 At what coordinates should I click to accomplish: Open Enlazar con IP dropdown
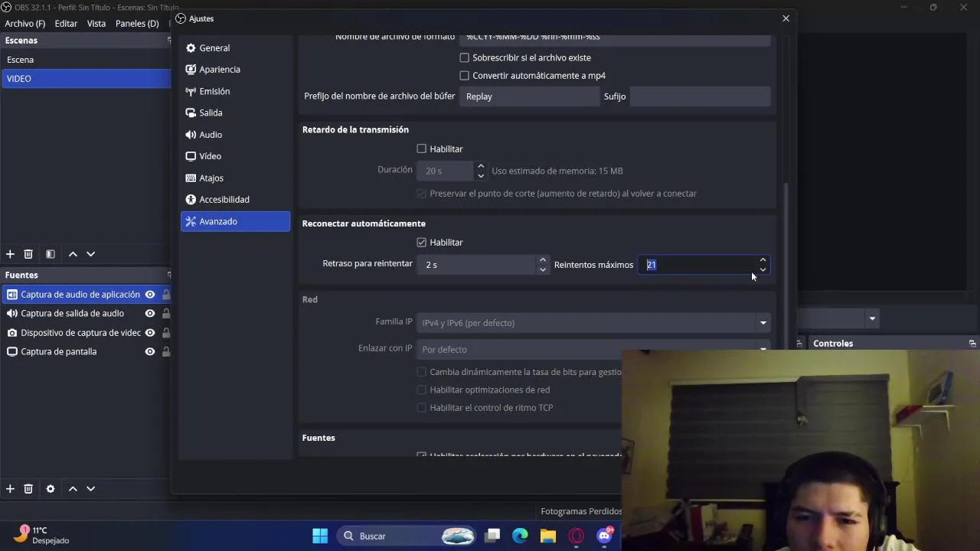pyautogui.click(x=593, y=348)
